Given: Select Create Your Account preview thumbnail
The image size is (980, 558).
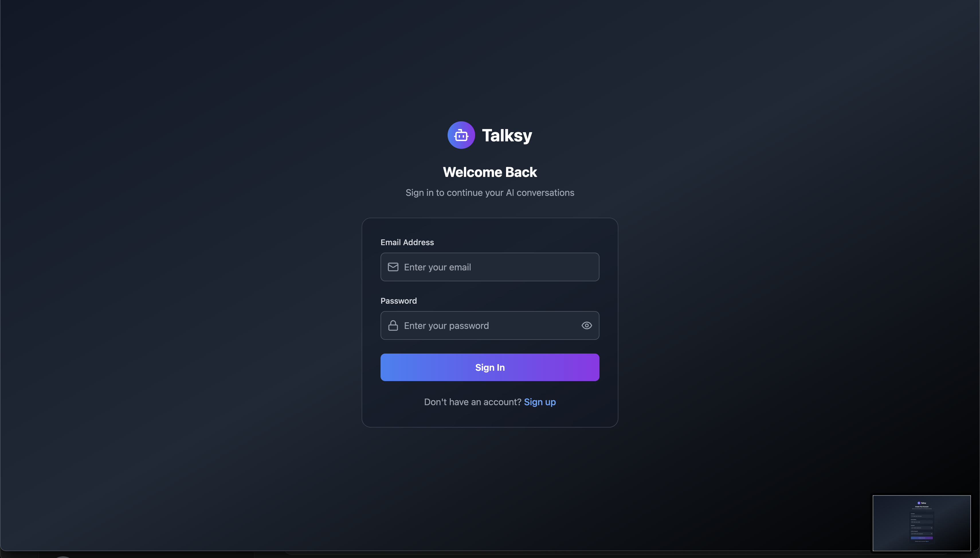Looking at the screenshot, I should [922, 523].
